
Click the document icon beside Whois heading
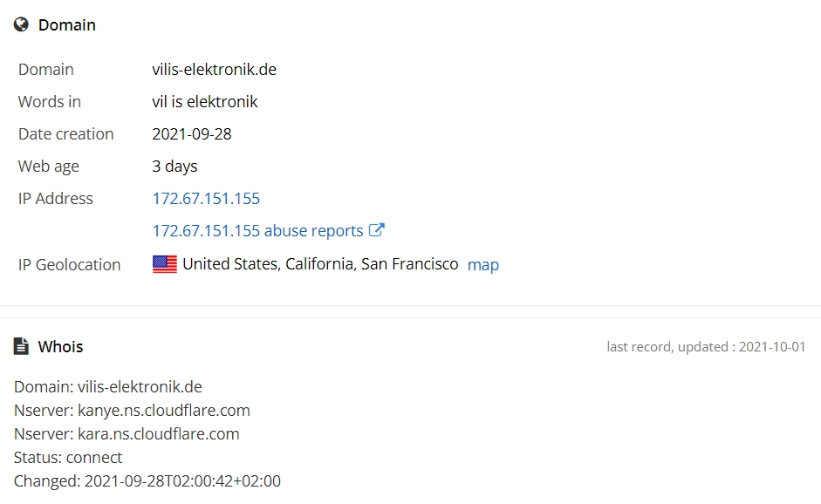(21, 346)
